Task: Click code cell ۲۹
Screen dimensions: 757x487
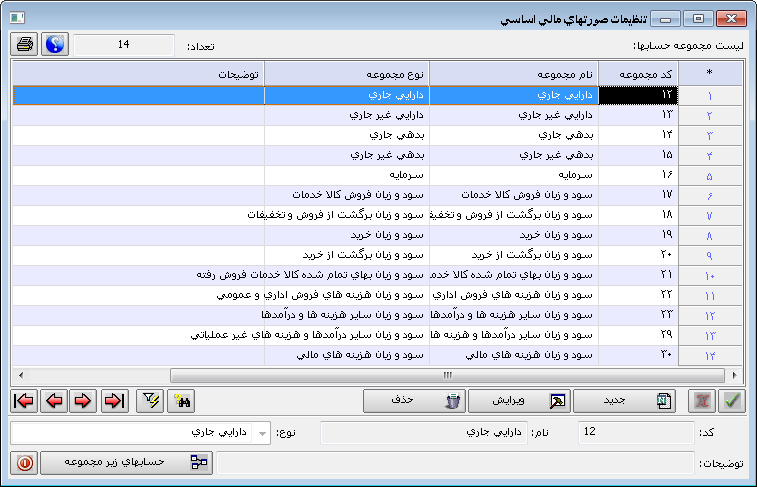Action: tap(638, 335)
